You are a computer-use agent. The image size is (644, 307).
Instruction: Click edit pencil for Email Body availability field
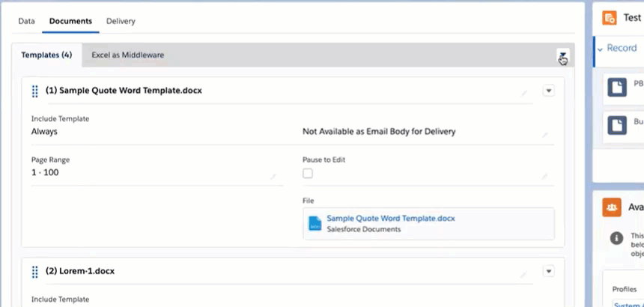pos(544,136)
